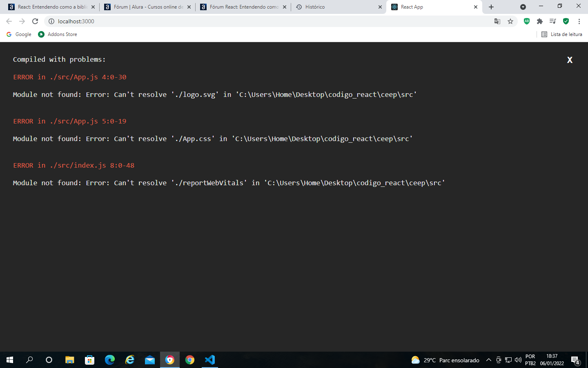Open the second Chrome taskbar icon
The image size is (588, 368).
click(190, 360)
